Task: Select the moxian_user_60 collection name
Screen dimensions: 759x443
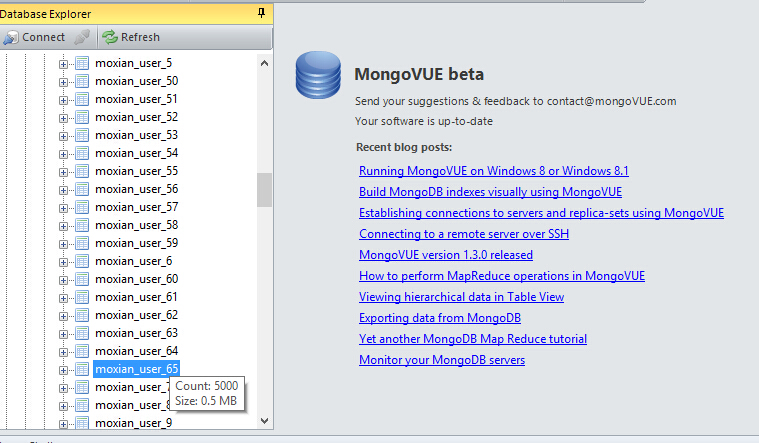Action: tap(137, 279)
